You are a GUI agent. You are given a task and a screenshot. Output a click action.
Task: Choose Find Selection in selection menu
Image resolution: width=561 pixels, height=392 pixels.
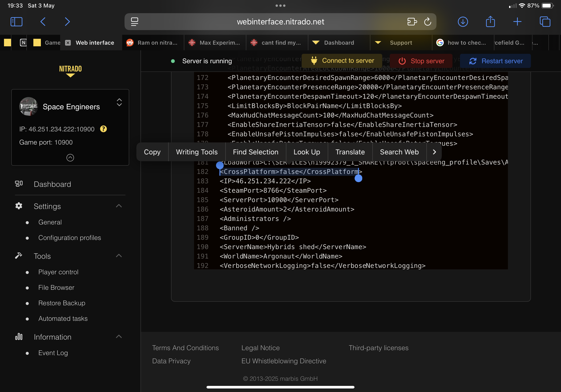[256, 152]
